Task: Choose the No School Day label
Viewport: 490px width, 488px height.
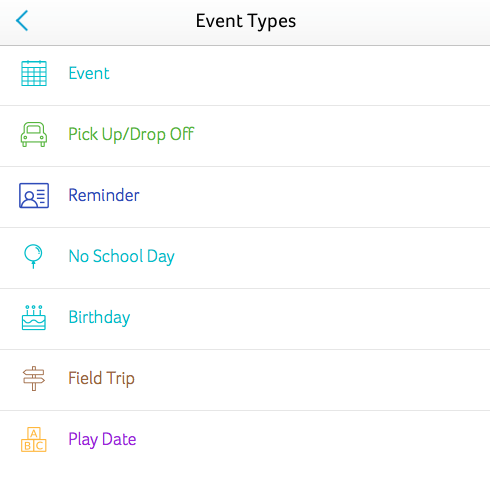Action: (x=121, y=256)
